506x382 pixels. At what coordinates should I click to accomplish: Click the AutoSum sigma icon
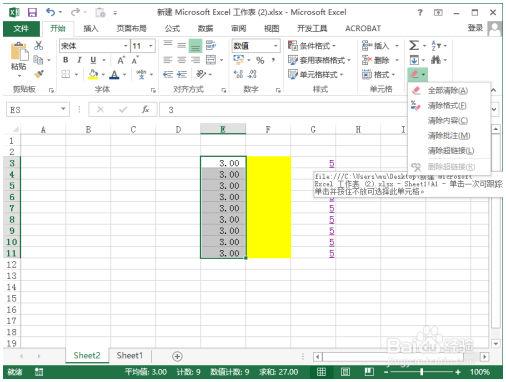(414, 45)
